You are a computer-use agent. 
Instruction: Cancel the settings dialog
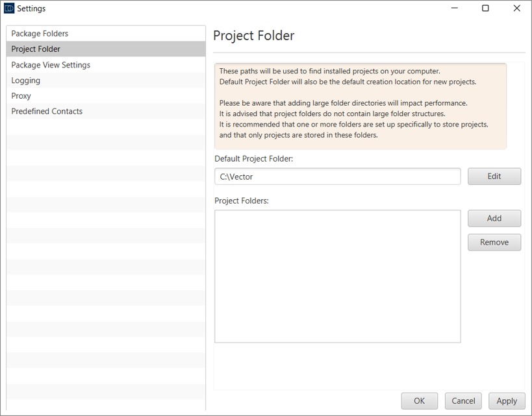coord(463,401)
